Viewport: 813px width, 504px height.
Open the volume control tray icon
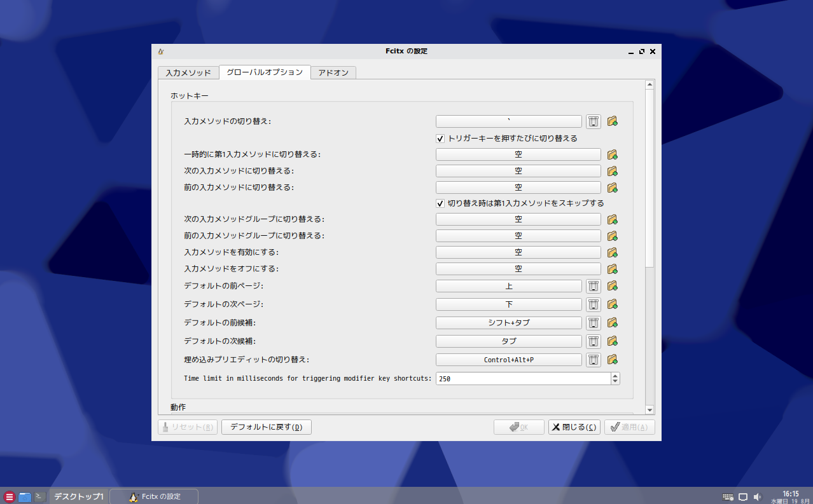click(x=757, y=496)
